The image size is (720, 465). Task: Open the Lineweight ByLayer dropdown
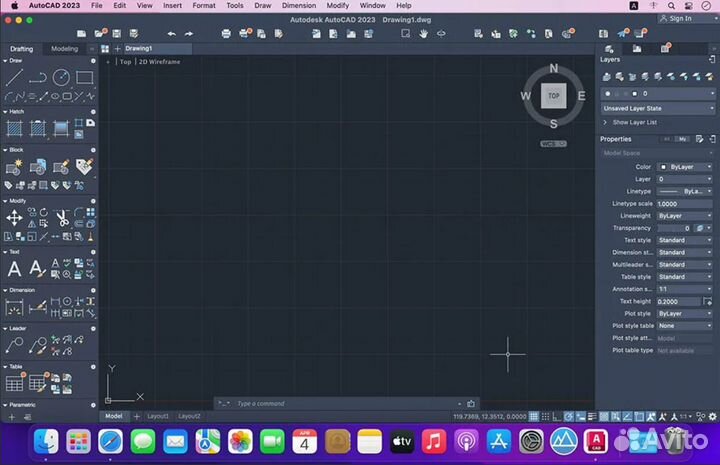coord(685,216)
